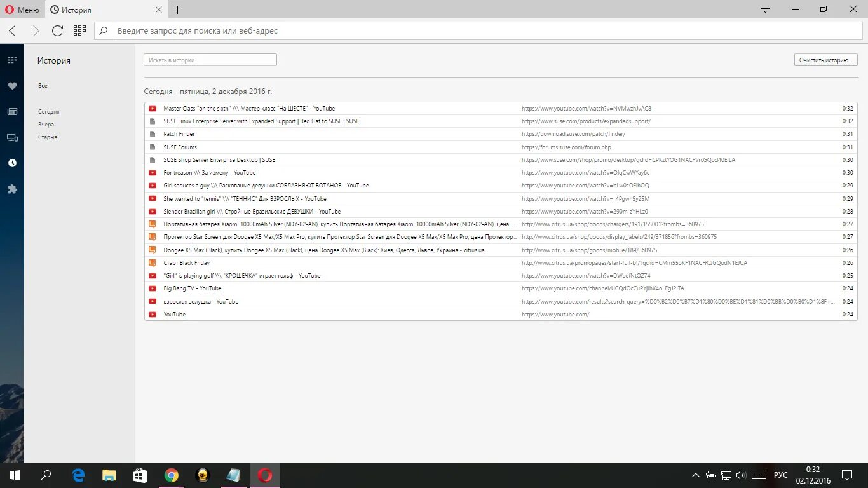Screen dimensions: 868x488
Task: Open the Windows Start menu
Action: click(x=15, y=475)
